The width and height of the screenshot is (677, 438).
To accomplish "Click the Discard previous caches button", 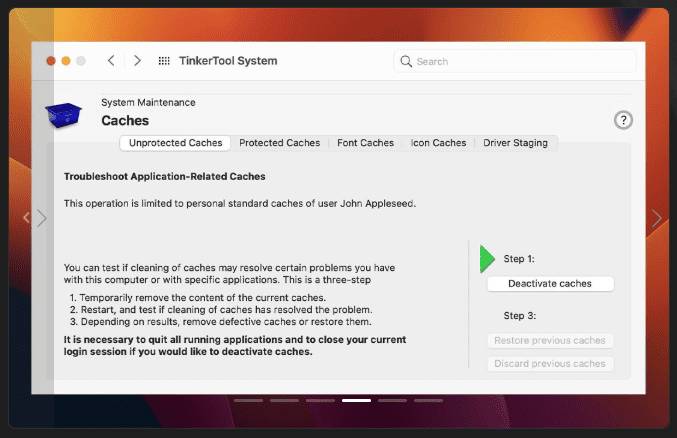I will pyautogui.click(x=550, y=364).
